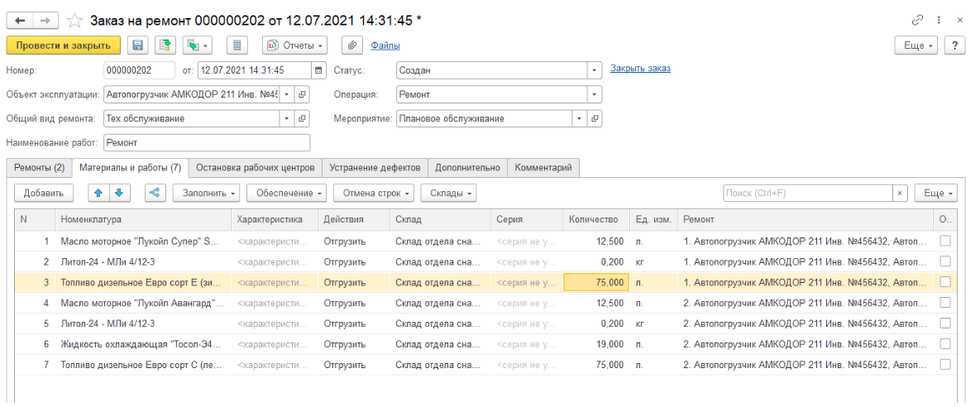980x407 pixels.
Task: Show the Комментарий tab
Action: click(x=543, y=168)
